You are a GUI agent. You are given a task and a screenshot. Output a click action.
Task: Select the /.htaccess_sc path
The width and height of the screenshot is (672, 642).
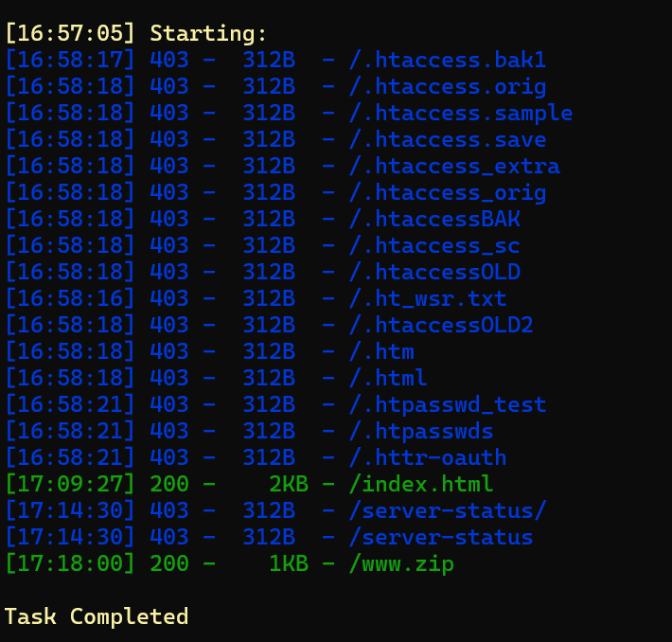[434, 246]
